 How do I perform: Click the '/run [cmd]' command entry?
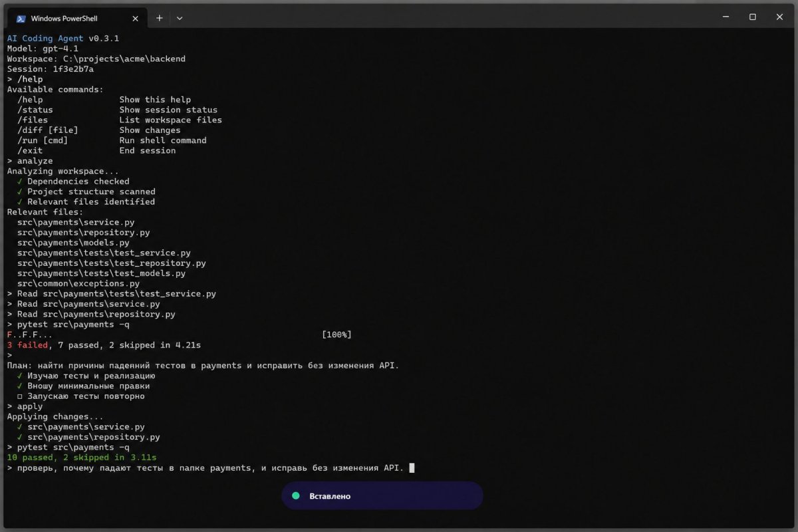point(43,140)
